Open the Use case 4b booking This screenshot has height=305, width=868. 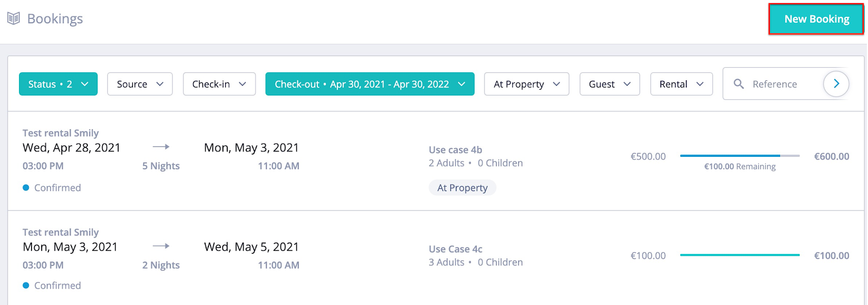455,150
